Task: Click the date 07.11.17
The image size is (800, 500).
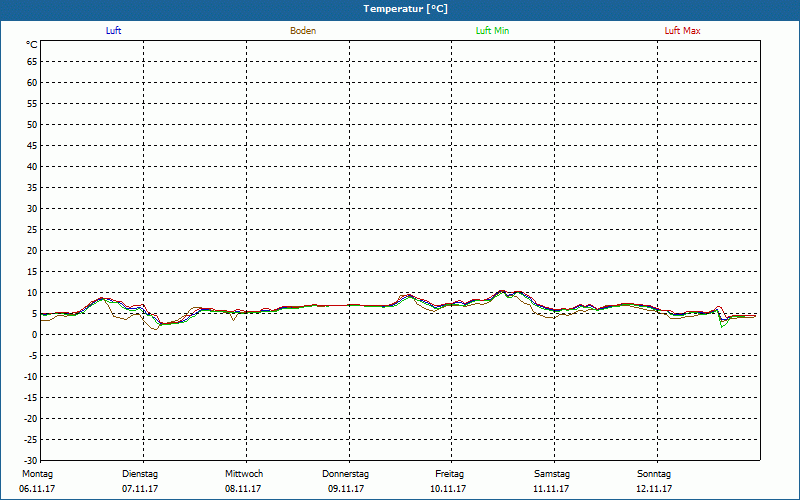Action: click(140, 489)
